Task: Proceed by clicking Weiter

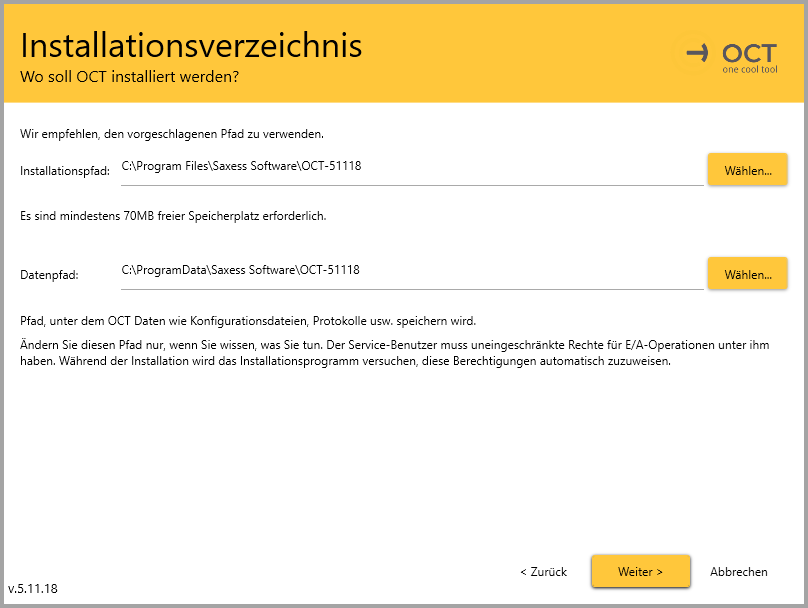Action: 640,572
